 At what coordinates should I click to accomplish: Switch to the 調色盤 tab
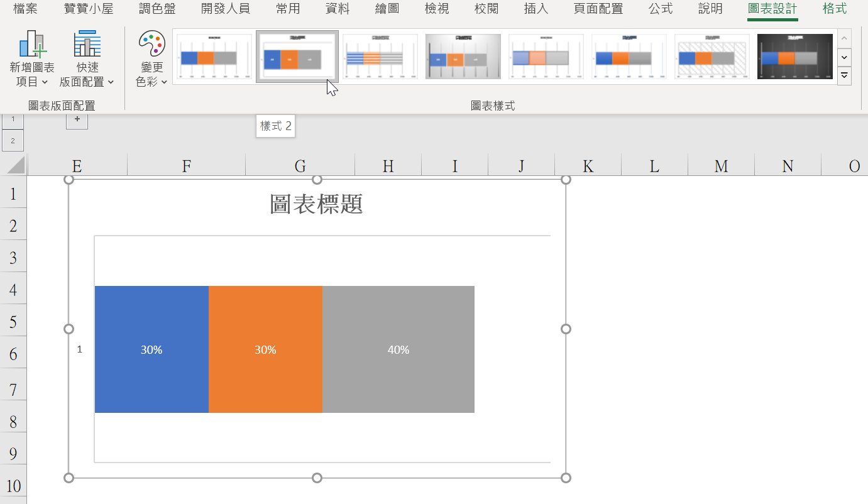(157, 9)
